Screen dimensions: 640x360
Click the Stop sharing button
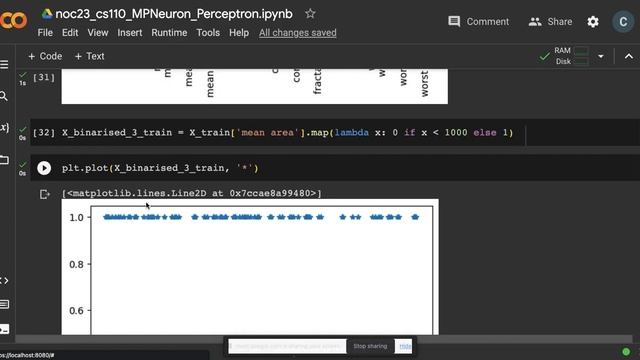pos(370,346)
